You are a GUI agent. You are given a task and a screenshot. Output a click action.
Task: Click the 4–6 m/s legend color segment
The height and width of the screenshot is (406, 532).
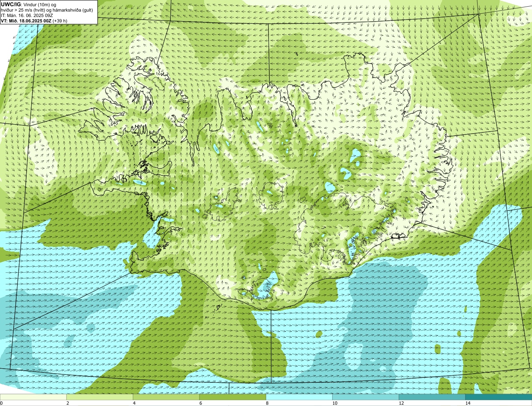pos(166,397)
